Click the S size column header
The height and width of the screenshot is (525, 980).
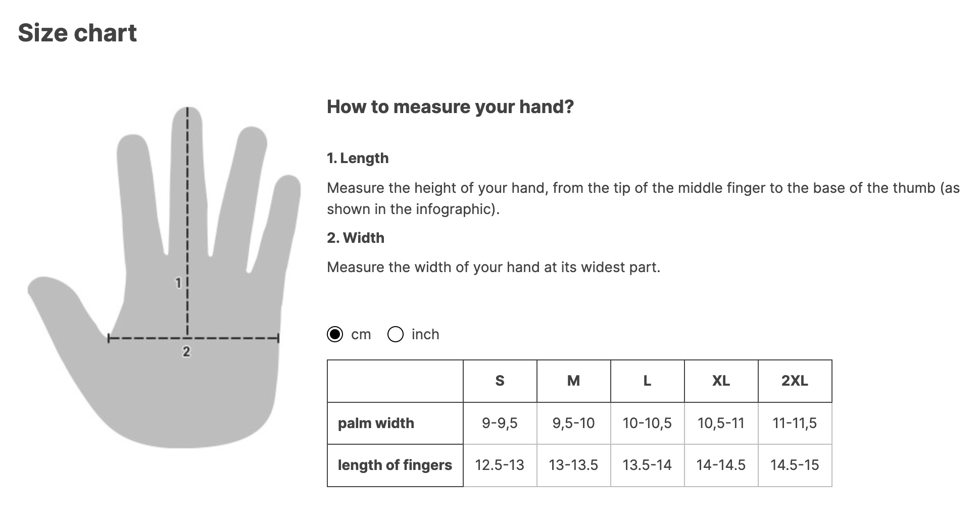[x=500, y=381]
